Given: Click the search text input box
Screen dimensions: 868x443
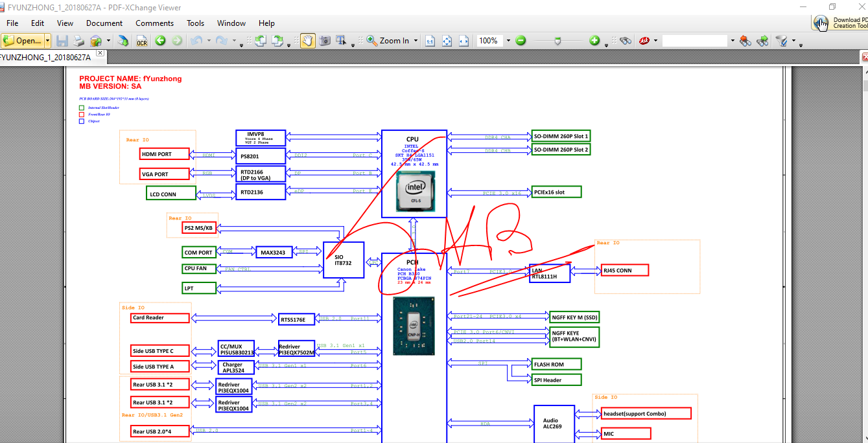Looking at the screenshot, I should click(x=695, y=41).
